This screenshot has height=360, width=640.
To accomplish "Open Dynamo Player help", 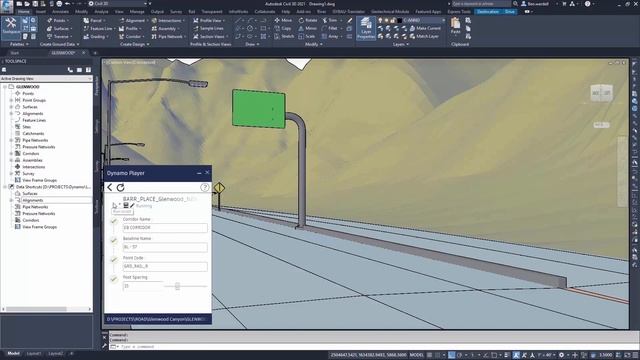I will pos(204,187).
